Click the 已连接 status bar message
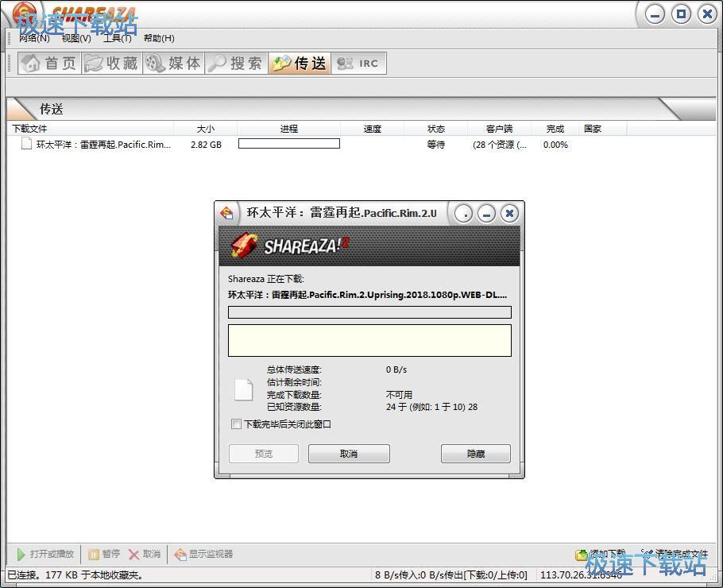Viewport: 723px width, 588px height. click(x=76, y=575)
